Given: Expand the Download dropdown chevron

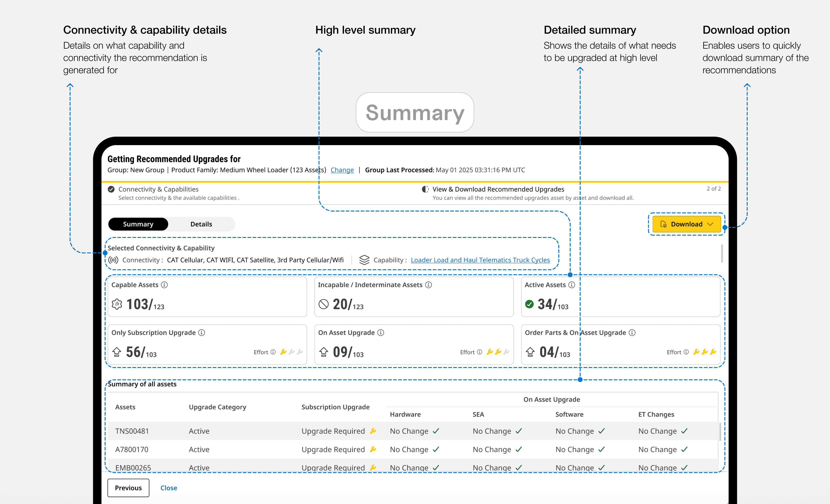Looking at the screenshot, I should 710,224.
